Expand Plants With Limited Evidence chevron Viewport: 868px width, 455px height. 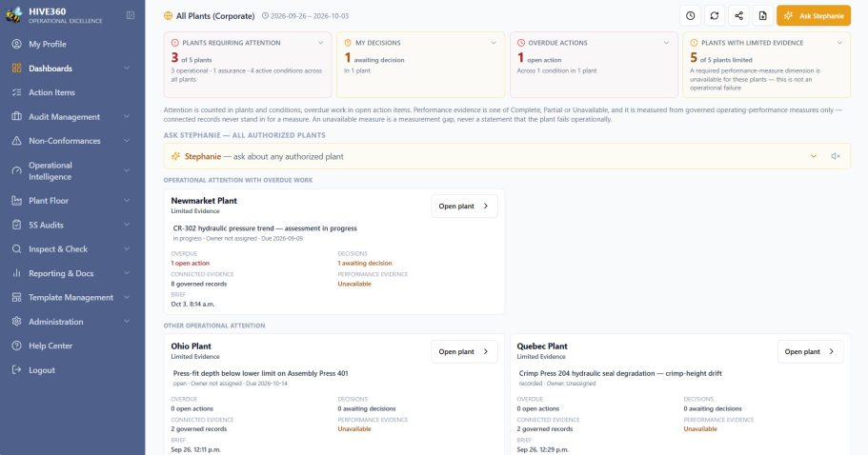point(839,43)
